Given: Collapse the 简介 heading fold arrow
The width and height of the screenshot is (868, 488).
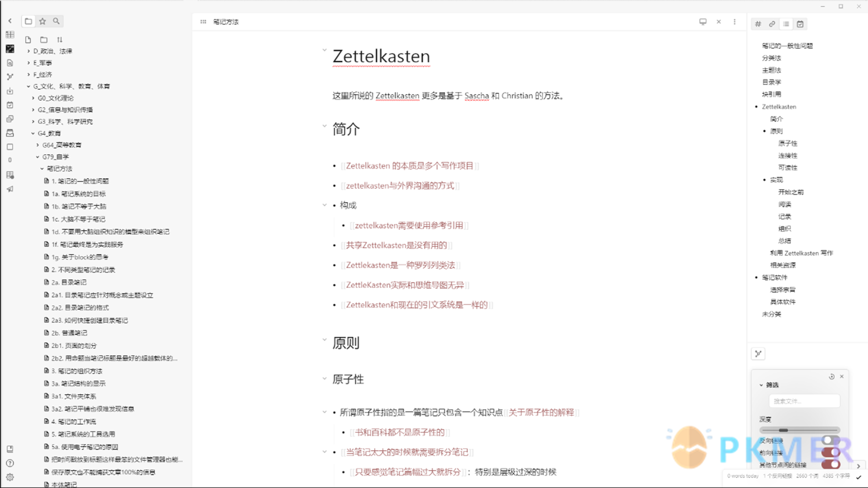Looking at the screenshot, I should (x=325, y=126).
